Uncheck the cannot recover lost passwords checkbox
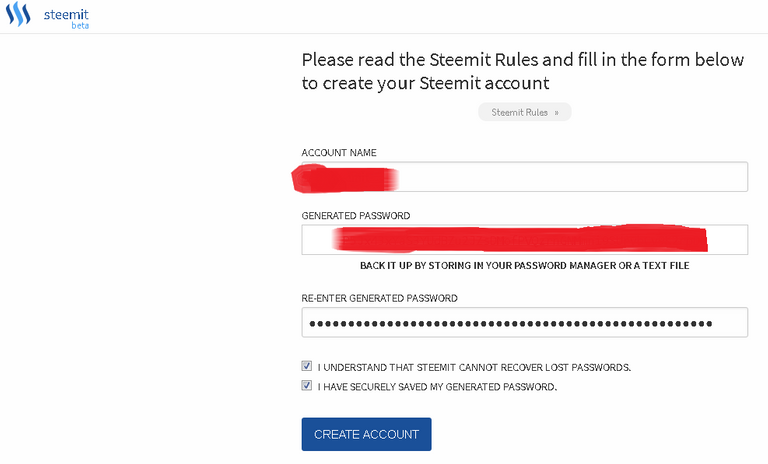Screen dimensions: 768x464 (x=307, y=366)
